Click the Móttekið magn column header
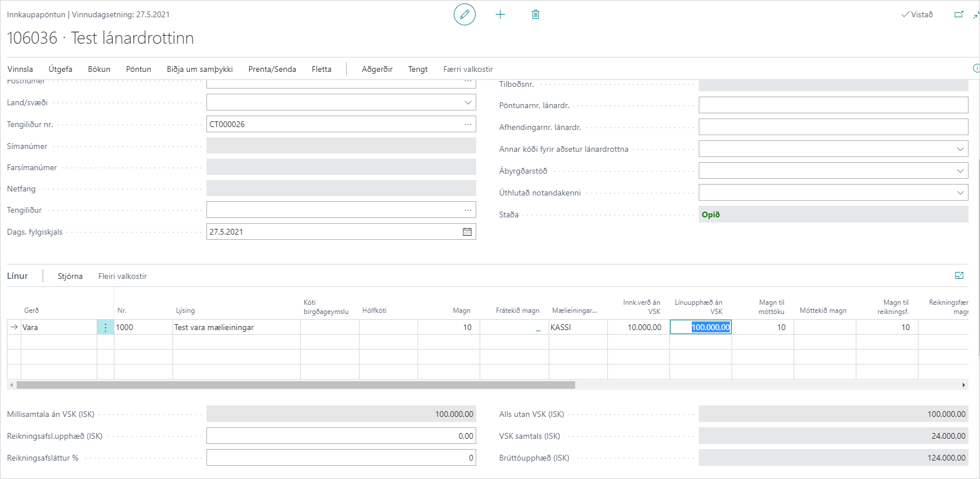980x479 pixels. [x=823, y=311]
